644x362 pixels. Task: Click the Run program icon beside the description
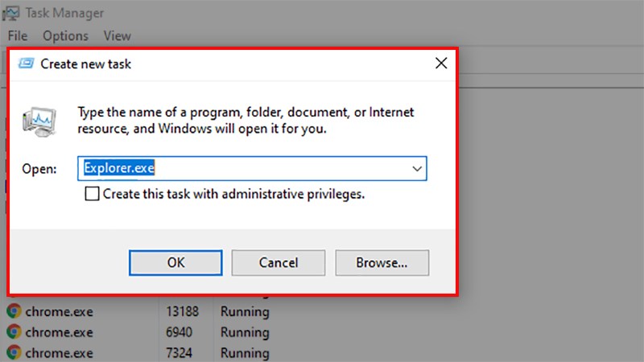click(38, 120)
